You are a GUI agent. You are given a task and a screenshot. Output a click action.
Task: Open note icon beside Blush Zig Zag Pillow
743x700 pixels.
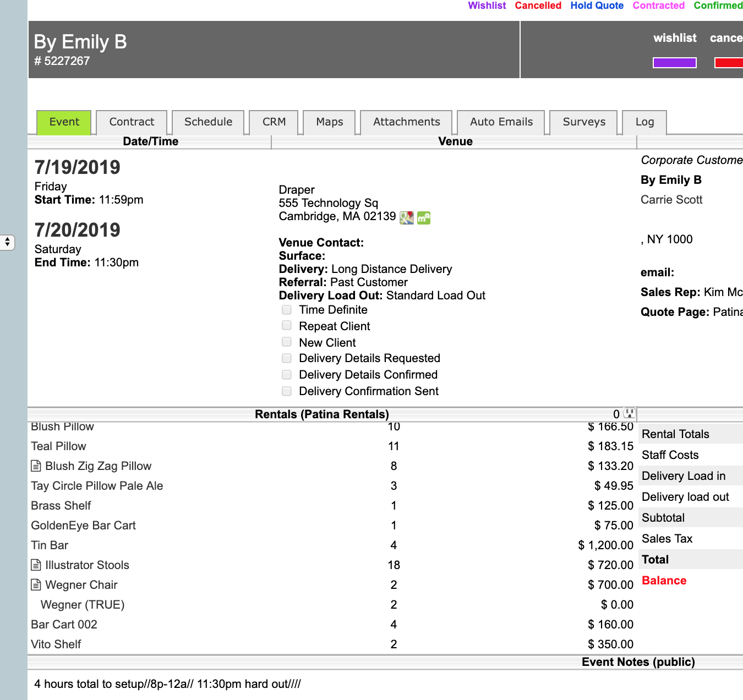(x=36, y=466)
